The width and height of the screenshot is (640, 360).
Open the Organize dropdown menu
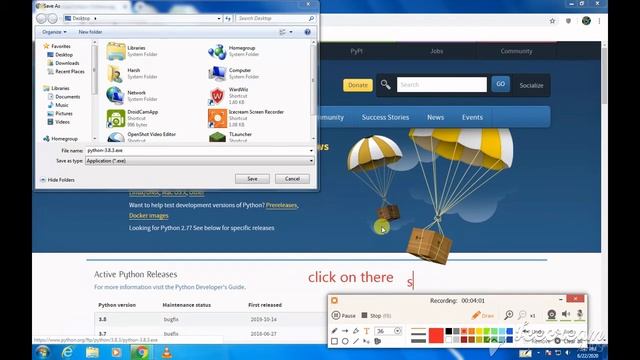point(54,32)
